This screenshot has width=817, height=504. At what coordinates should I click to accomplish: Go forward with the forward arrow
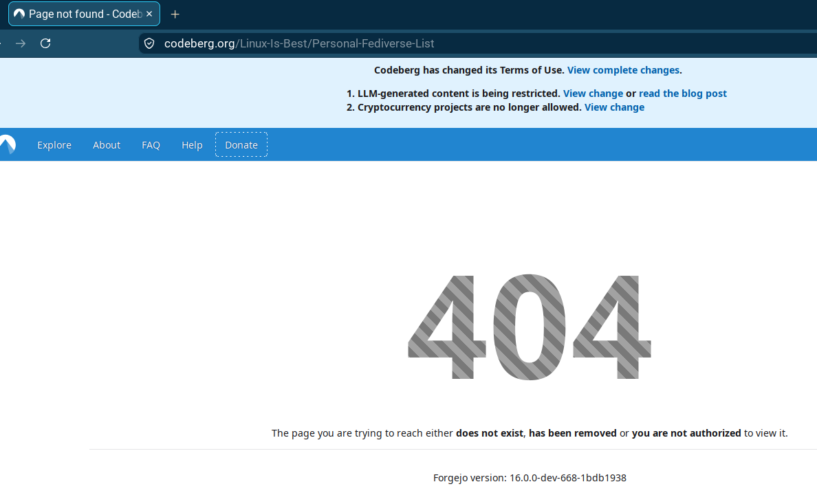tap(21, 43)
